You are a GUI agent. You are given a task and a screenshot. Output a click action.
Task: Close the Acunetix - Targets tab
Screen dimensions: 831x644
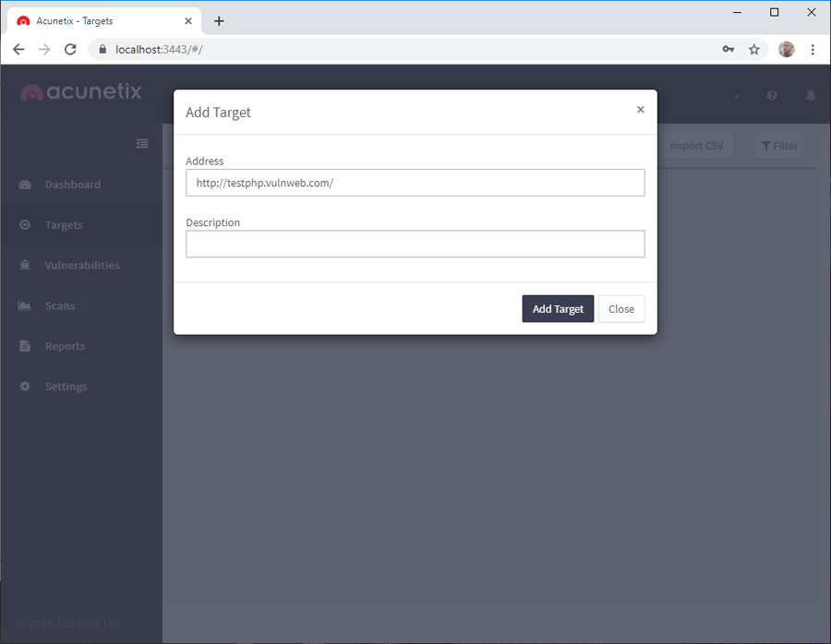(x=188, y=20)
